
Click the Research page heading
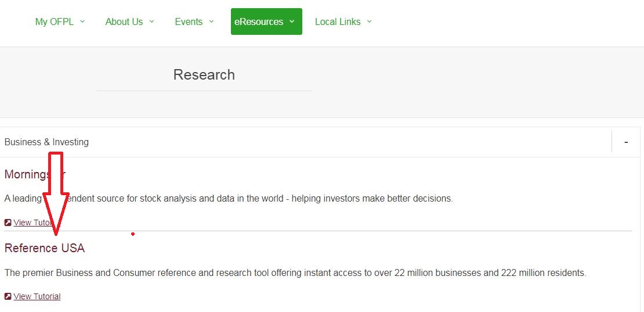click(x=204, y=74)
